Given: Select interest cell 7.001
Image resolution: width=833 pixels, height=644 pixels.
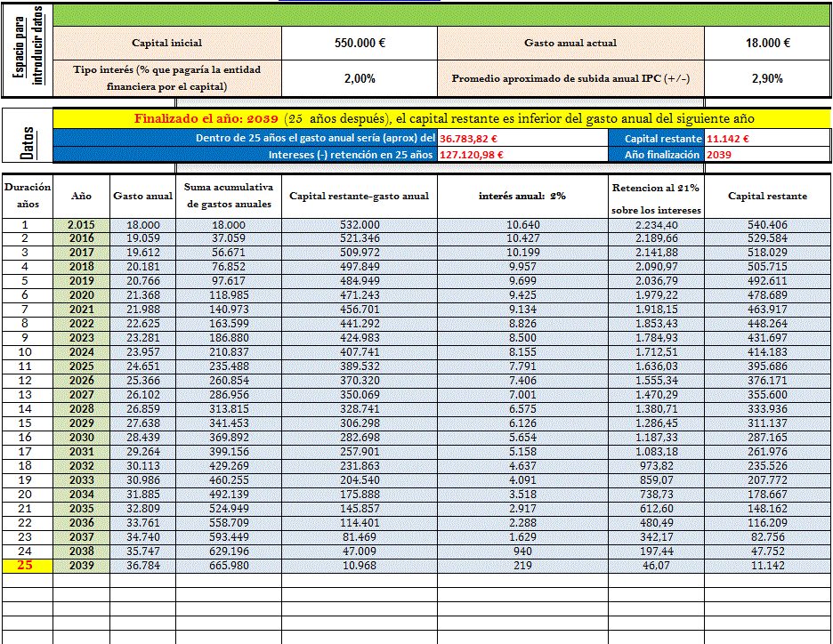Looking at the screenshot, I should 522,395.
